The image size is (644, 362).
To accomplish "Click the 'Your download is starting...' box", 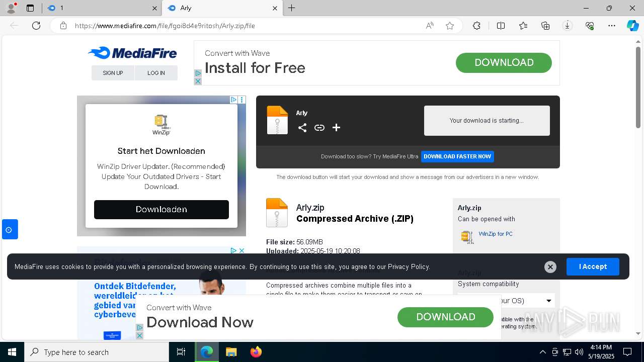I will (x=487, y=121).
